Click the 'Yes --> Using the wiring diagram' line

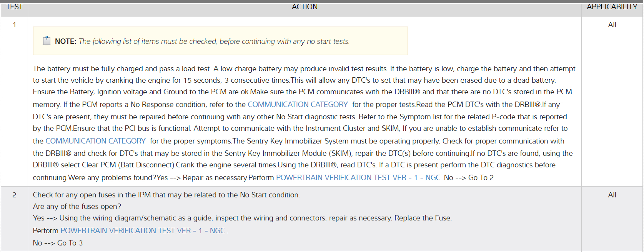point(242,218)
